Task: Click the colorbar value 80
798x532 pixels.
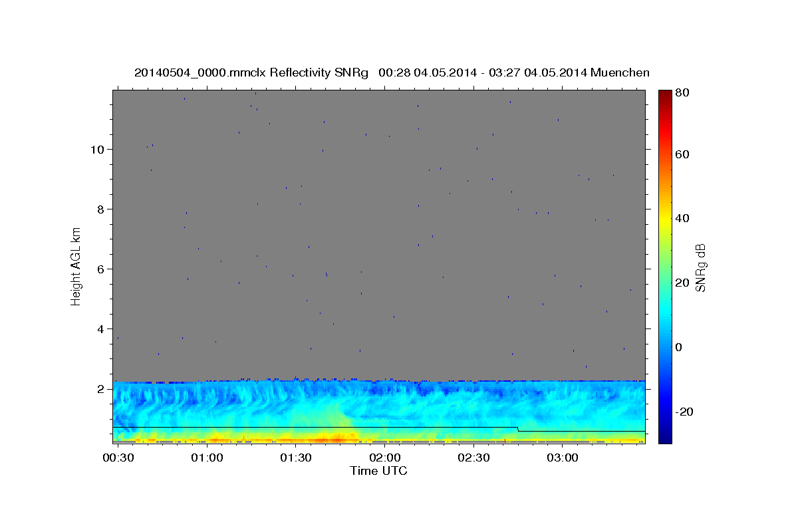Action: [684, 93]
